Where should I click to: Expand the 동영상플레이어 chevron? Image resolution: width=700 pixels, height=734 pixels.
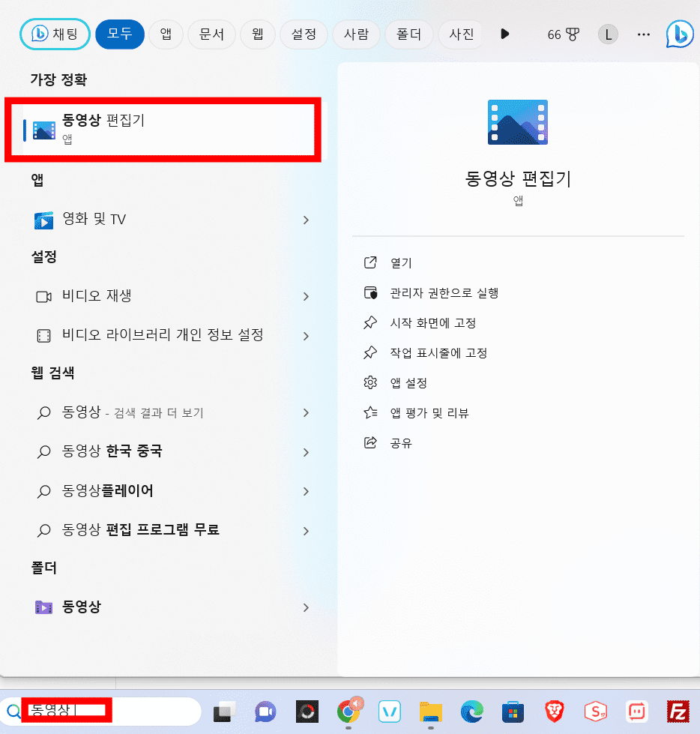coord(306,491)
